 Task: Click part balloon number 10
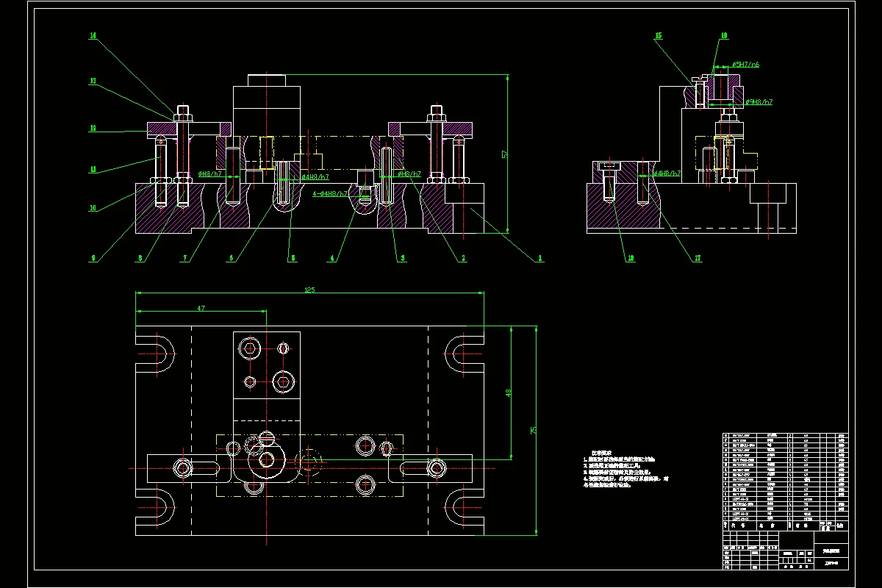93,208
